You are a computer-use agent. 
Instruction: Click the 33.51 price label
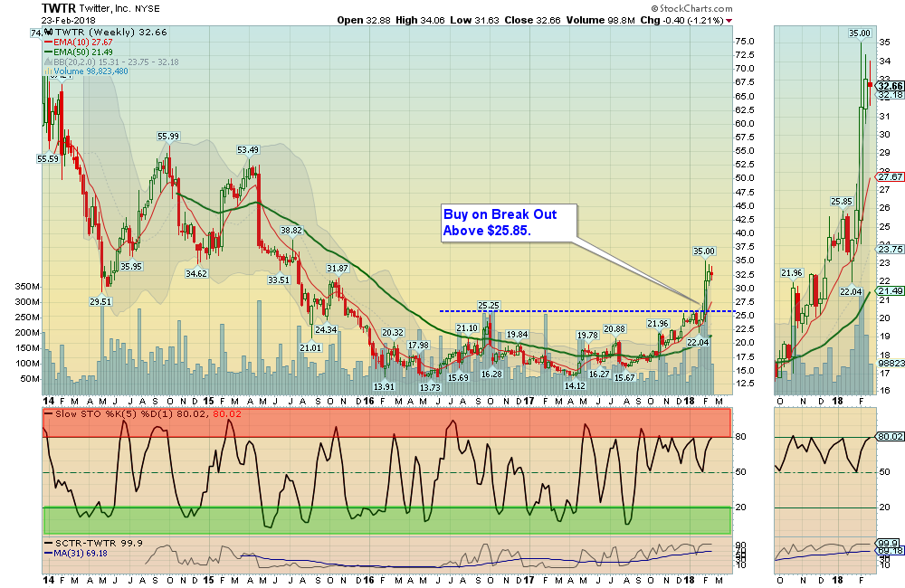[279, 280]
